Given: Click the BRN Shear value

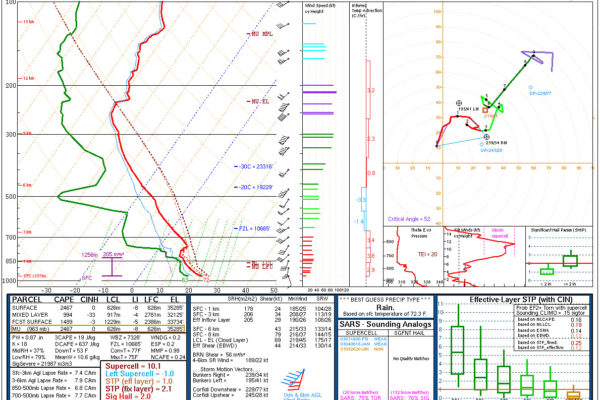Looking at the screenshot, I should tap(218, 355).
